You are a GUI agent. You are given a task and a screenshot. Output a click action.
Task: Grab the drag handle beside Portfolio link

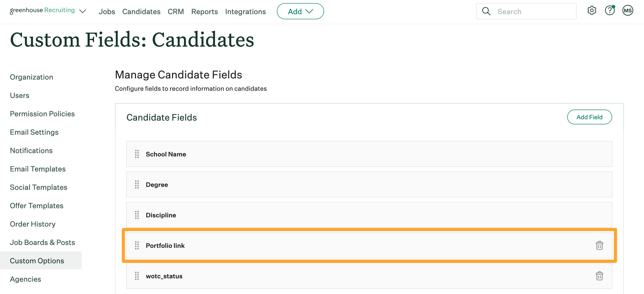(x=137, y=246)
